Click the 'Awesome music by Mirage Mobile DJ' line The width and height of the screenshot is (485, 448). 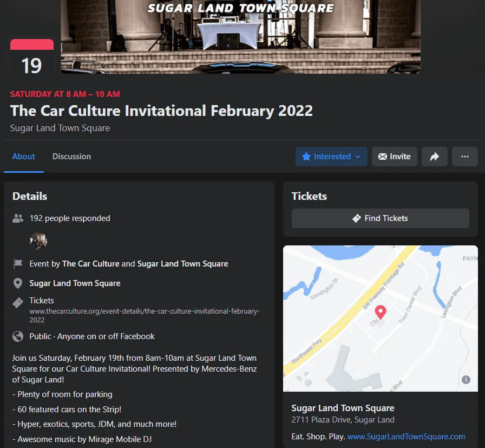(82, 439)
